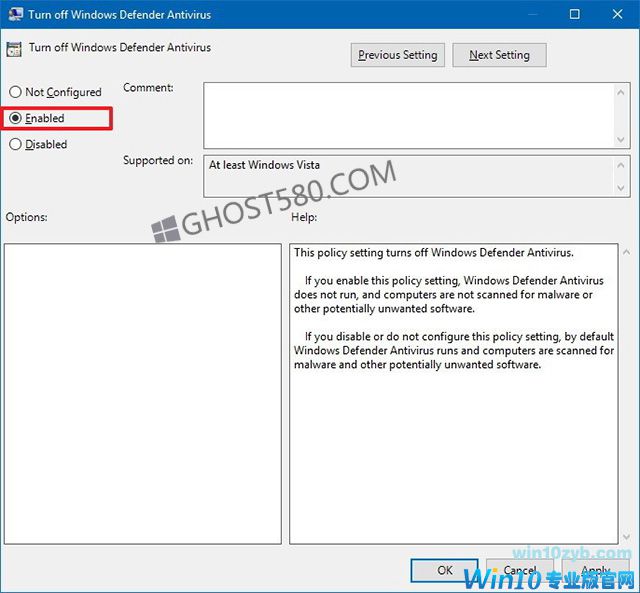Confirm with the OK button

click(x=444, y=570)
